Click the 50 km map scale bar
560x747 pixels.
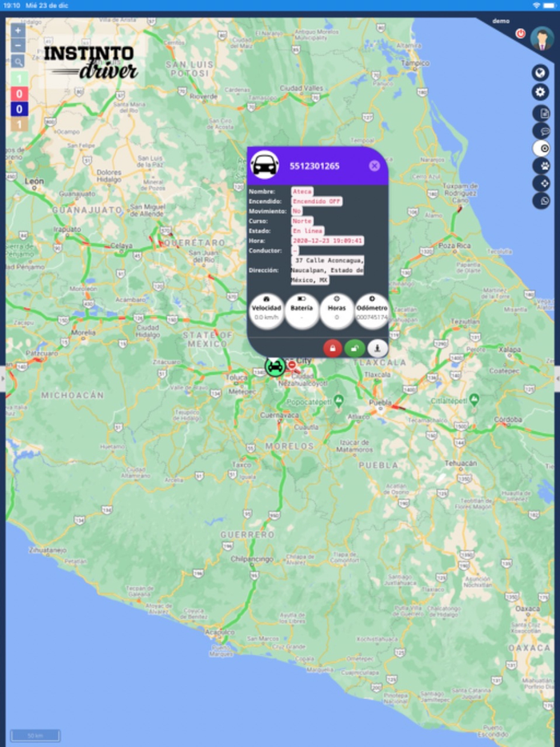coord(35,736)
